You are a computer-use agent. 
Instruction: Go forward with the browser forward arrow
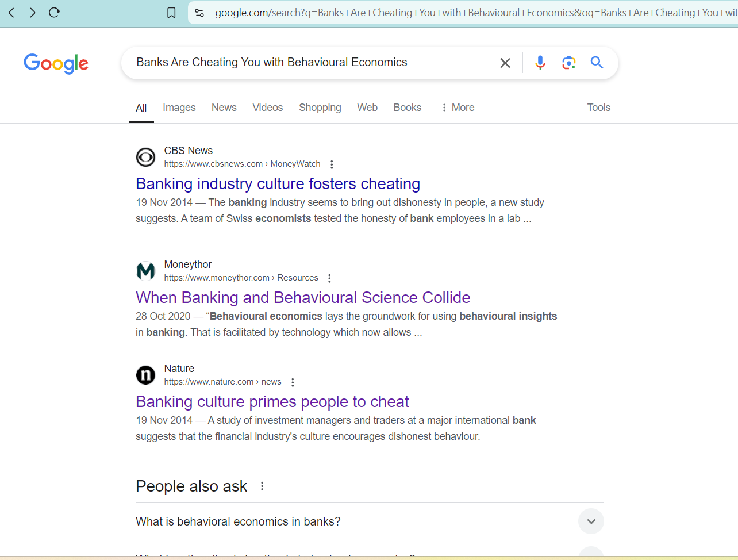coord(32,13)
